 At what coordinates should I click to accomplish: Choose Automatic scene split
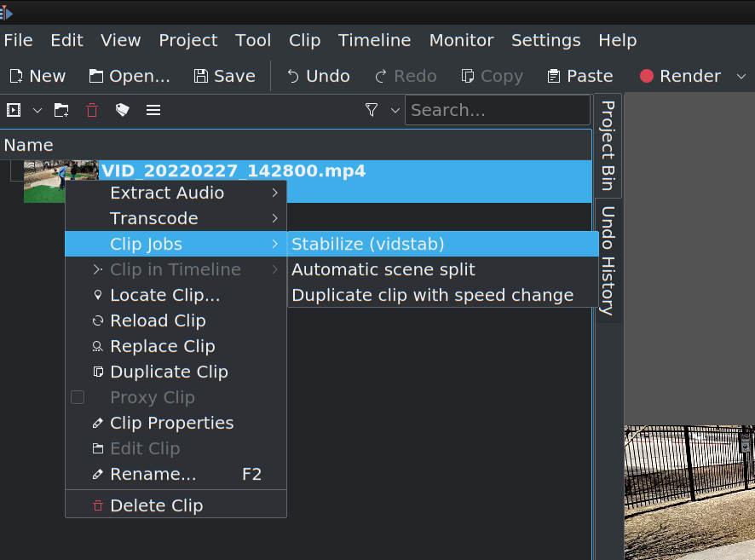pyautogui.click(x=383, y=270)
